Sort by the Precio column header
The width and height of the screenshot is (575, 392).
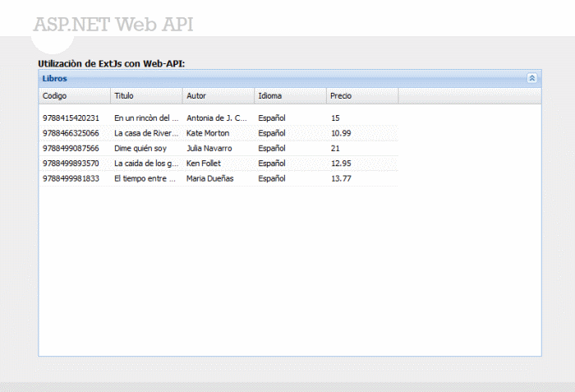pyautogui.click(x=362, y=96)
